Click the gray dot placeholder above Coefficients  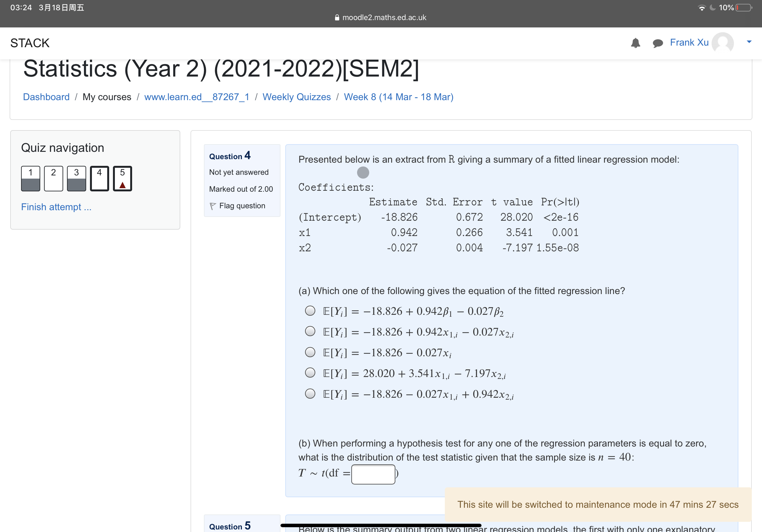coord(363,173)
